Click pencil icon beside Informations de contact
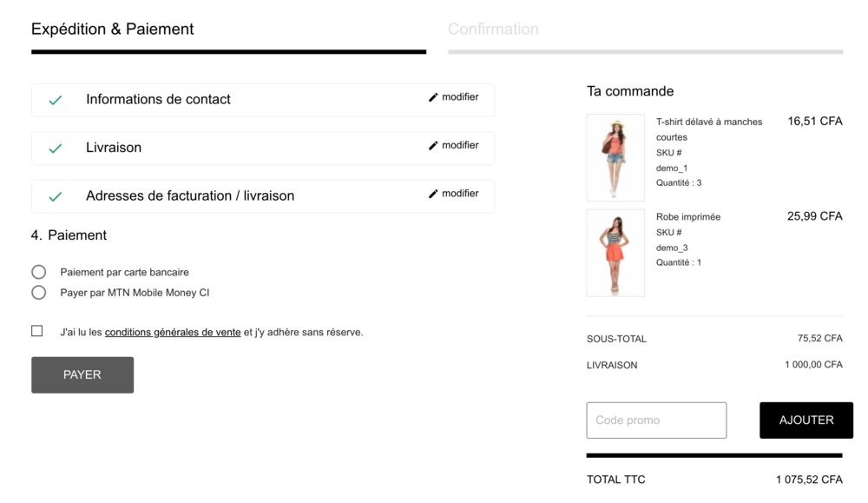This screenshot has width=868, height=503. tap(433, 97)
